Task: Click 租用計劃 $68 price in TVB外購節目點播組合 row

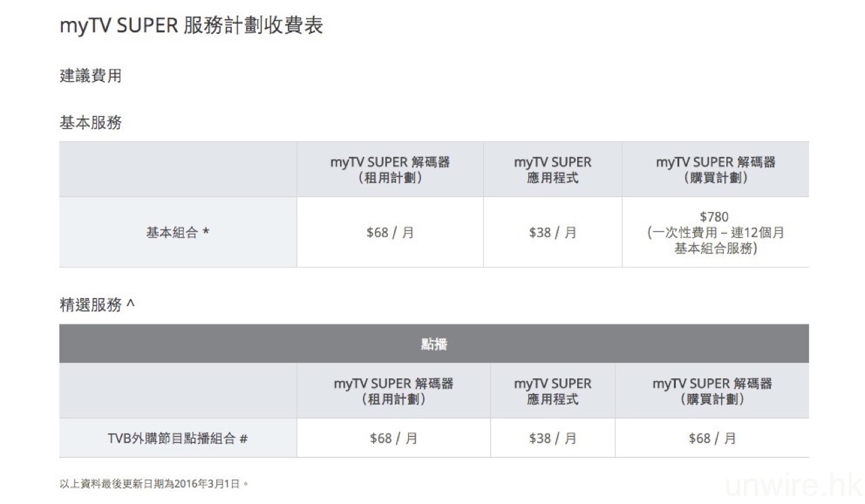Action: point(393,438)
